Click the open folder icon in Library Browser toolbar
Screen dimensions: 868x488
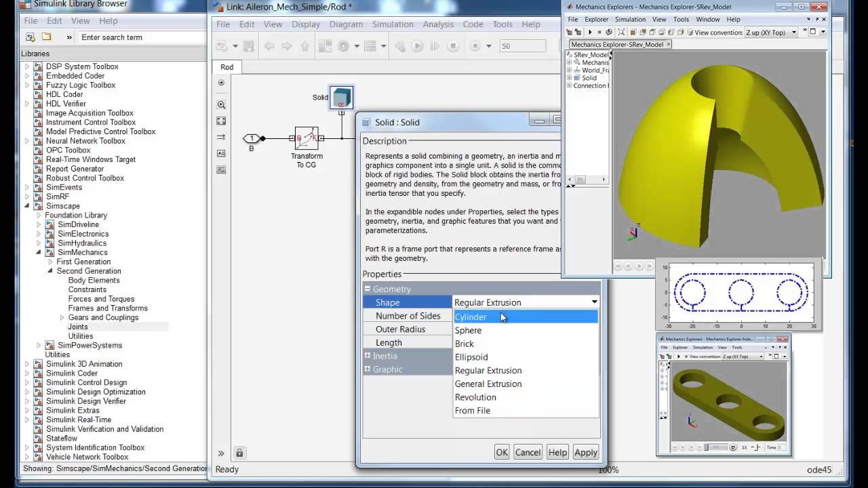46,37
